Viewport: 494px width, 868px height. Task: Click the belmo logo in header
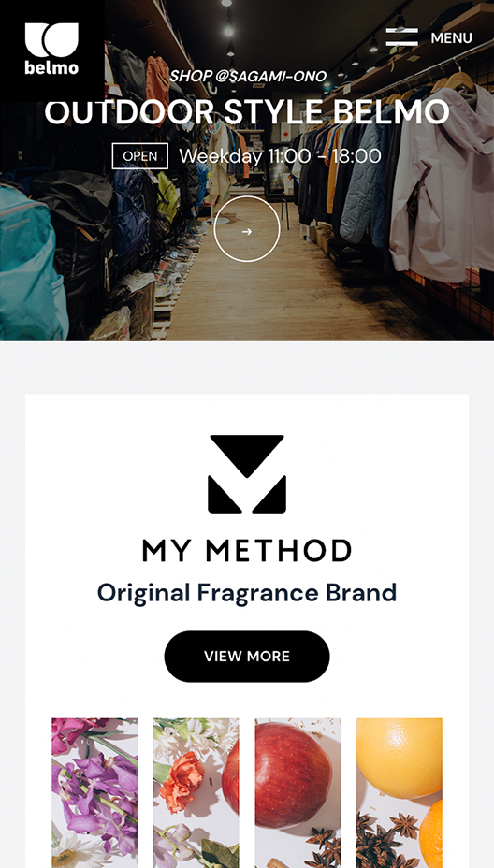[x=51, y=50]
